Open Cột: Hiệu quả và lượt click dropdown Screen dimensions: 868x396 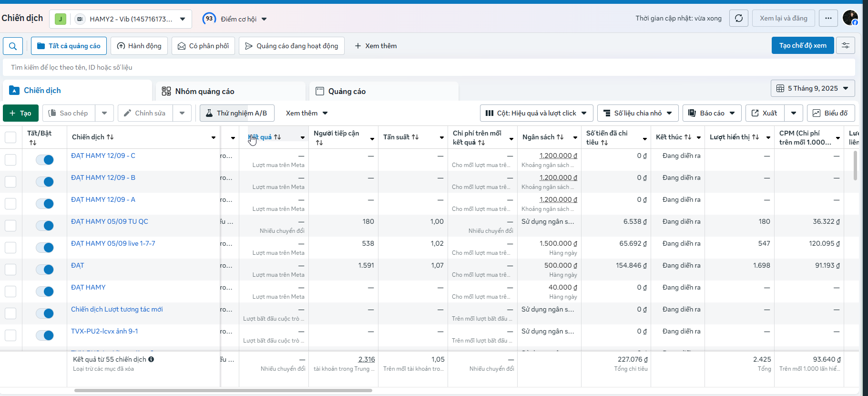536,113
